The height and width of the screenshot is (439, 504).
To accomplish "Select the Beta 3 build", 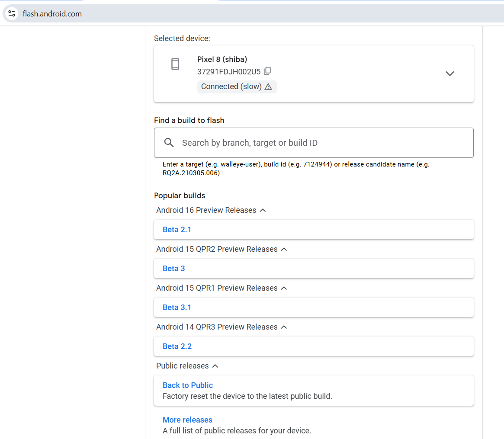I will pyautogui.click(x=174, y=269).
